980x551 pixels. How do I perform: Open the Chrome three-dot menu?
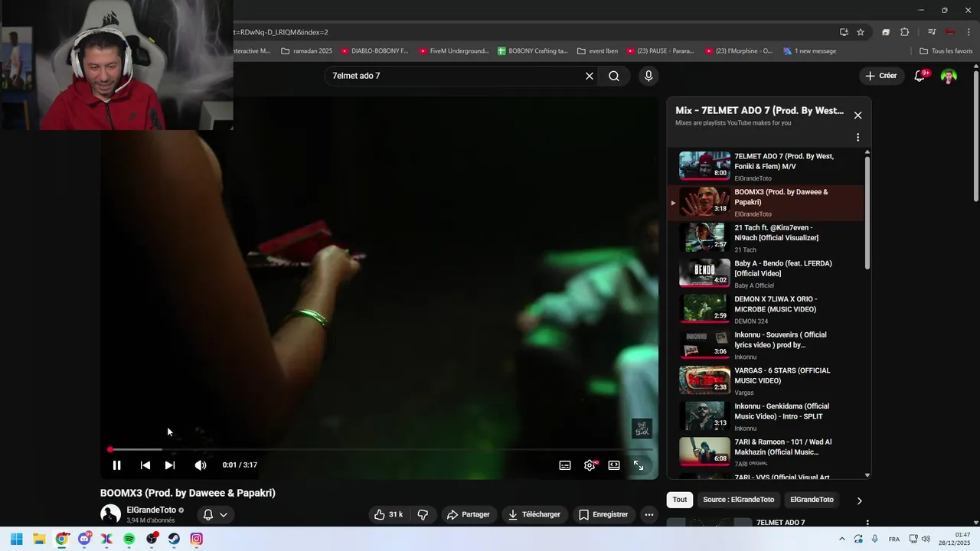969,32
